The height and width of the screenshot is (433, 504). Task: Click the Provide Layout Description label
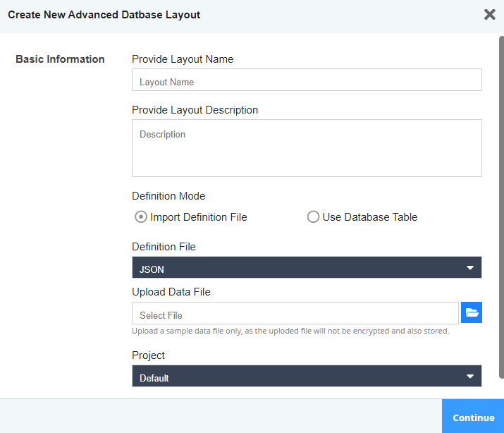click(195, 110)
